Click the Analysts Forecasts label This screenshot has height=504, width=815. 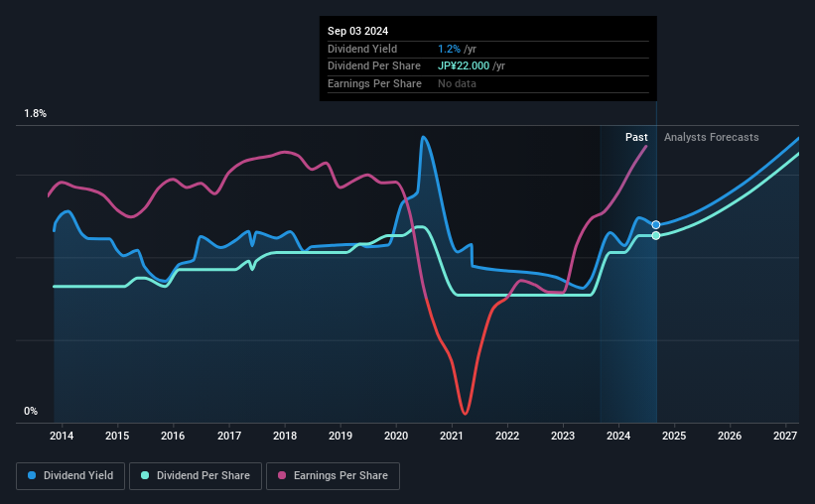(x=711, y=137)
